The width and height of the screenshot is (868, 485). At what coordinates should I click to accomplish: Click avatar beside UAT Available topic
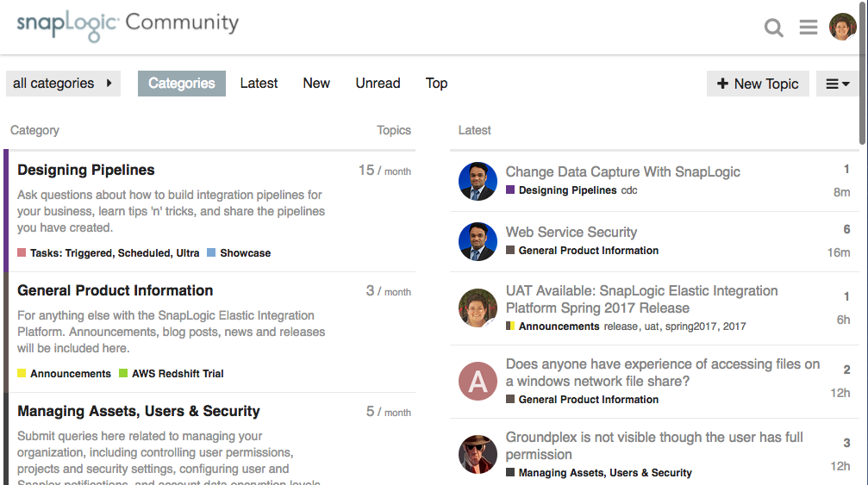click(x=478, y=308)
